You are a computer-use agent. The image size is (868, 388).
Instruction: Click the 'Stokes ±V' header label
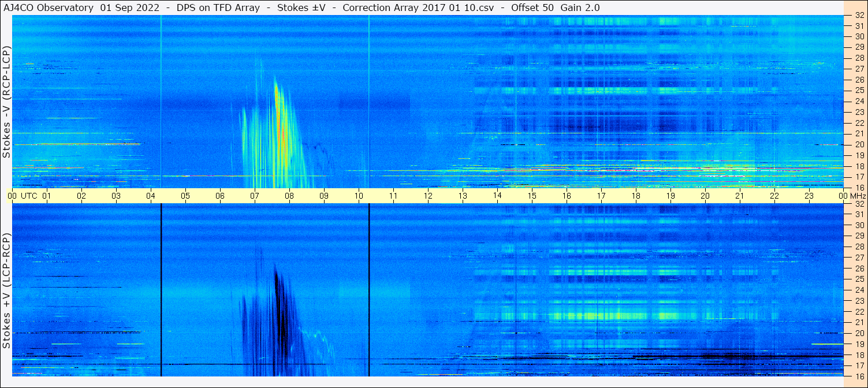[300, 8]
